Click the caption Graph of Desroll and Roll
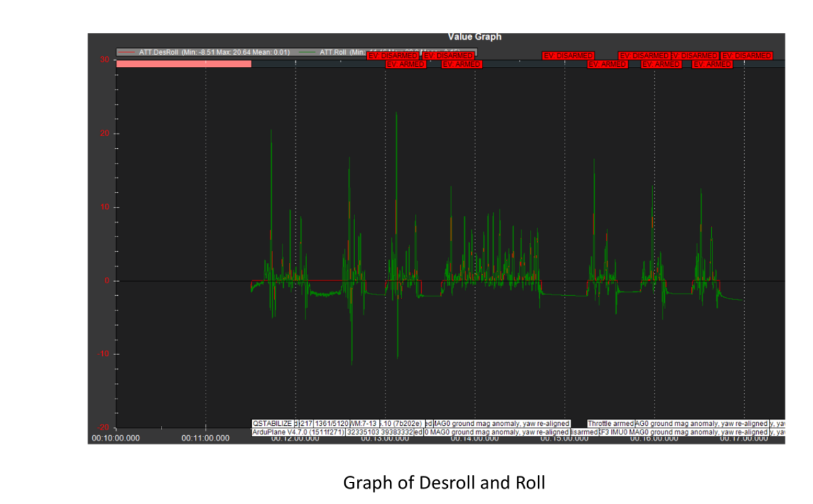The height and width of the screenshot is (504, 813). [444, 483]
